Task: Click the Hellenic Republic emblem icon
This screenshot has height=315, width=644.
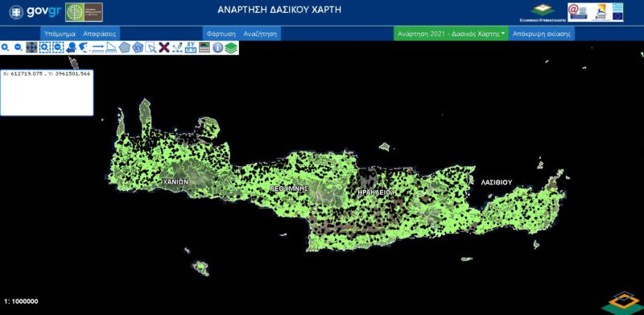Action: 16,12
